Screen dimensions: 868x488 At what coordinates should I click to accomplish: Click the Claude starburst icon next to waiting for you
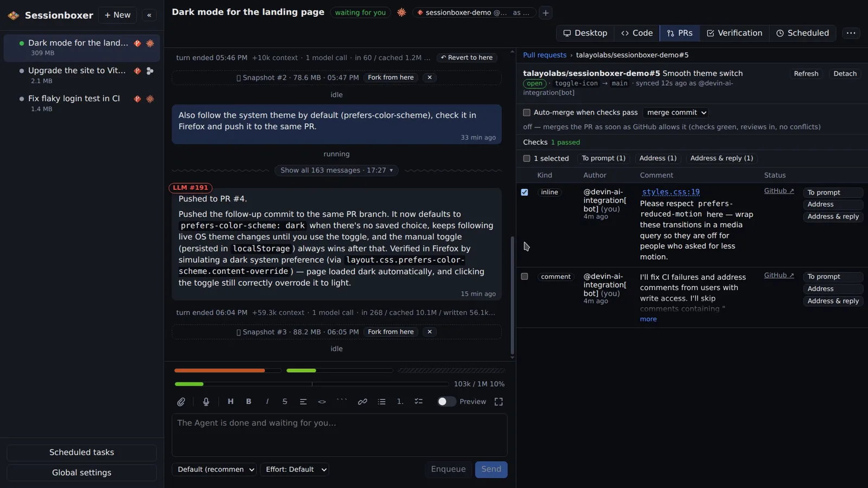coord(401,12)
